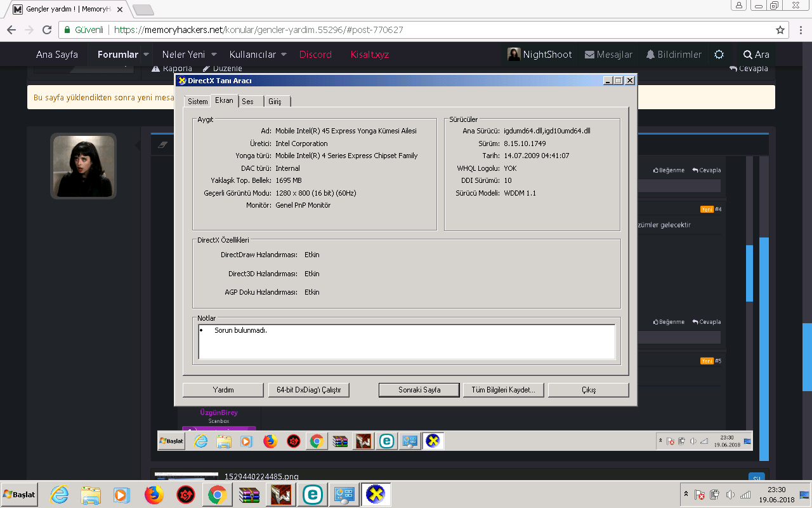Open Firefox from the bottom taskbar
812x508 pixels.
tap(154, 495)
